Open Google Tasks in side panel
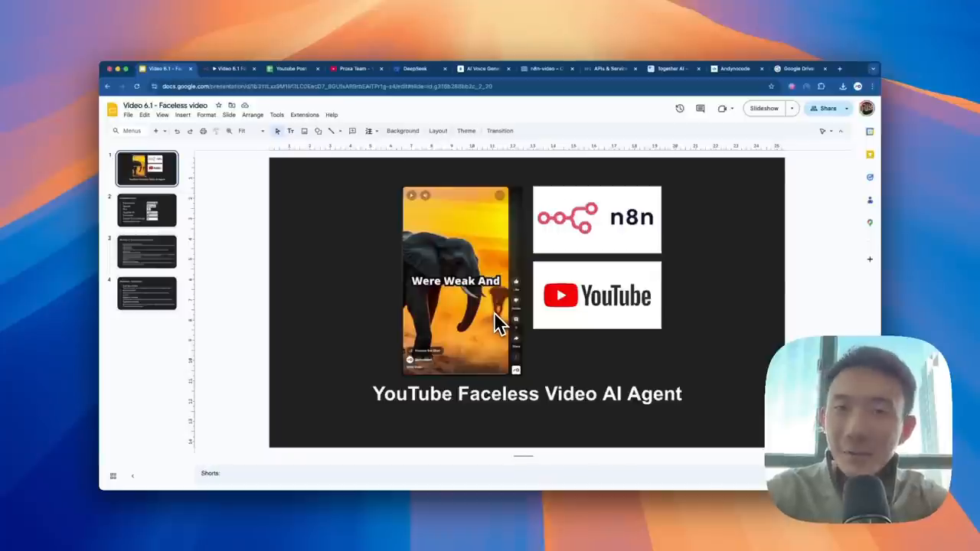The height and width of the screenshot is (551, 980). click(x=870, y=177)
